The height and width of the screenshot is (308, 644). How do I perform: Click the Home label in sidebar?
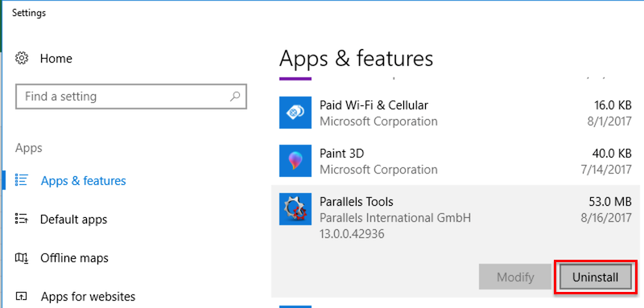point(56,58)
